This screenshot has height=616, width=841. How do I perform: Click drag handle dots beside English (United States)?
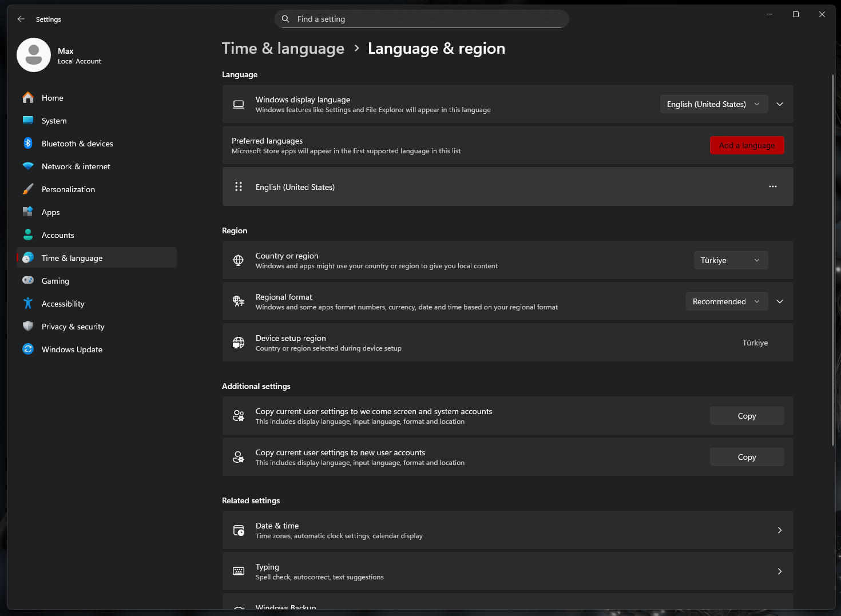coord(239,186)
